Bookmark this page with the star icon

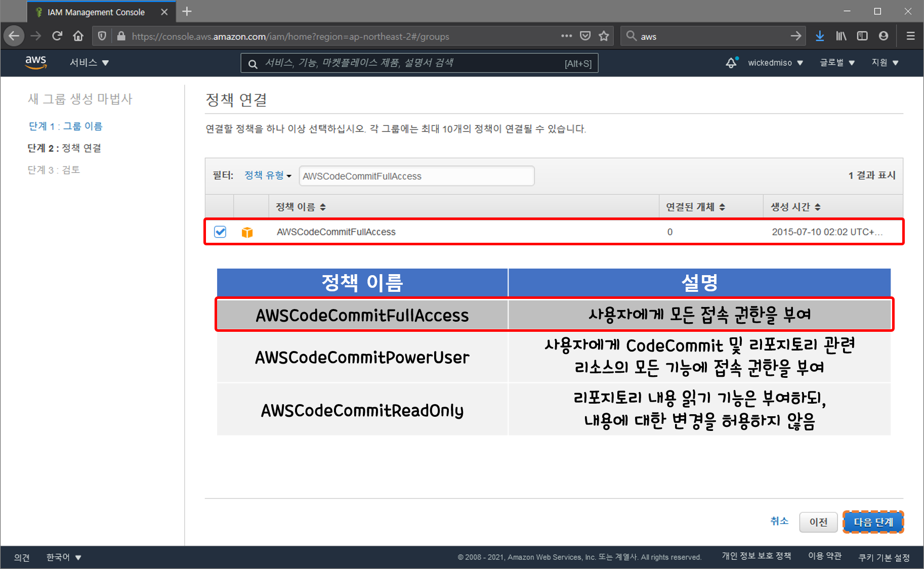604,36
